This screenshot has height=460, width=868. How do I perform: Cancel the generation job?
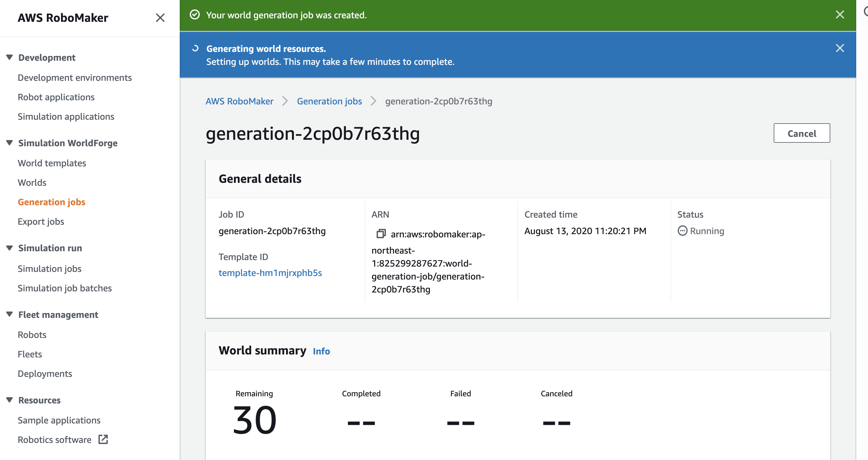[x=801, y=133]
